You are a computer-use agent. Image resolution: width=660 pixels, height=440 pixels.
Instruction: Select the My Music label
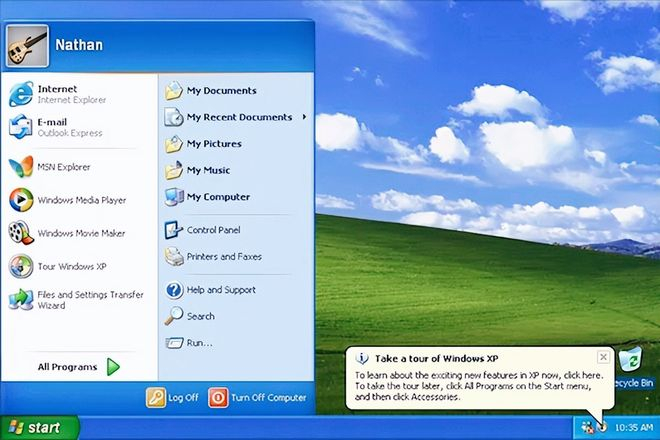click(x=208, y=170)
